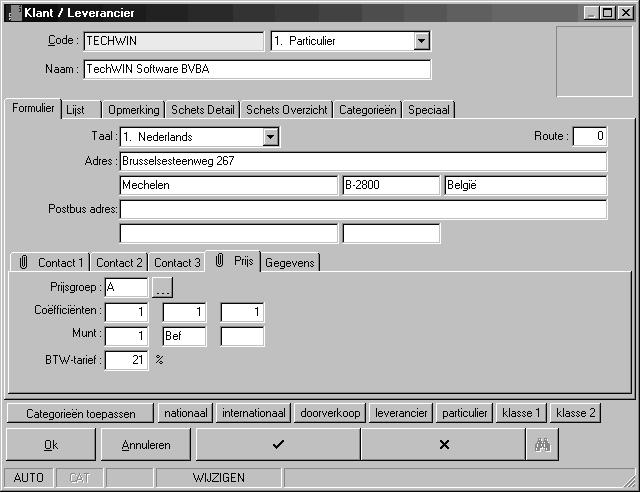The height and width of the screenshot is (493, 640).
Task: Click the X cancel-record button
Action: [x=444, y=444]
